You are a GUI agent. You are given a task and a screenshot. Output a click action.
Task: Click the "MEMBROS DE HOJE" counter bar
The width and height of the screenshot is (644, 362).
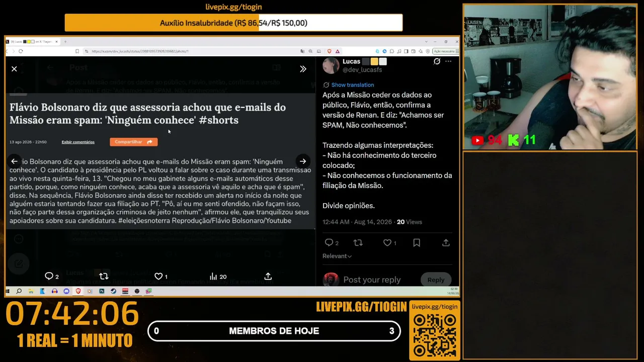coord(274,331)
